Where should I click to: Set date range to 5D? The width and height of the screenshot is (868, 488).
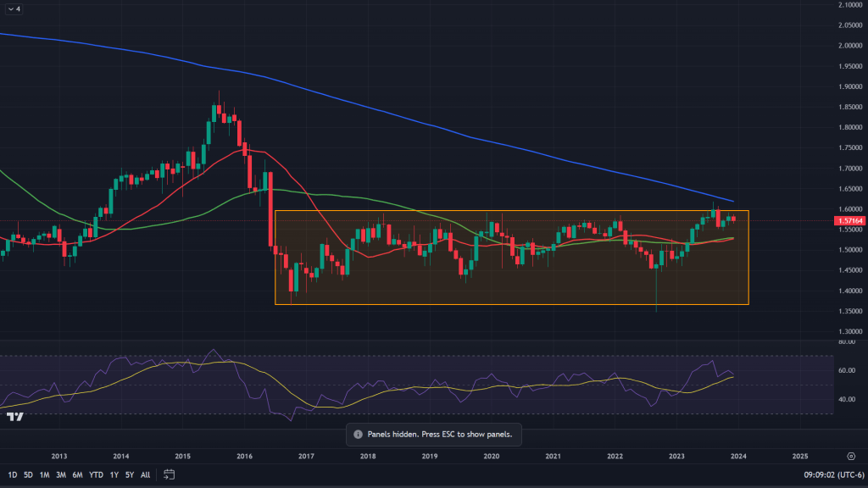28,474
